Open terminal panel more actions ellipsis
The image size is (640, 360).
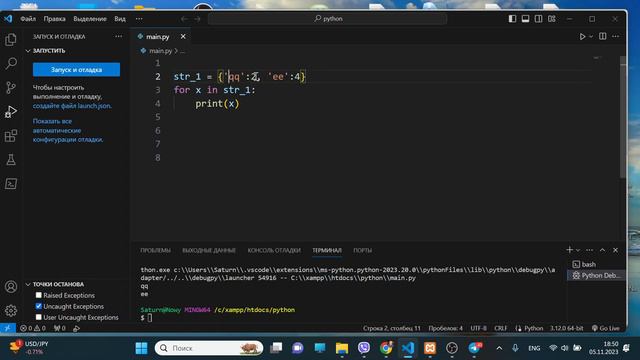tap(589, 250)
